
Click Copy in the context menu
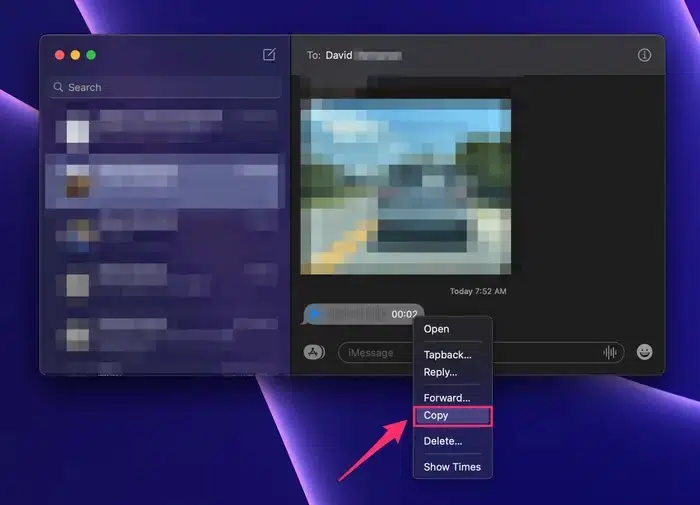(436, 416)
